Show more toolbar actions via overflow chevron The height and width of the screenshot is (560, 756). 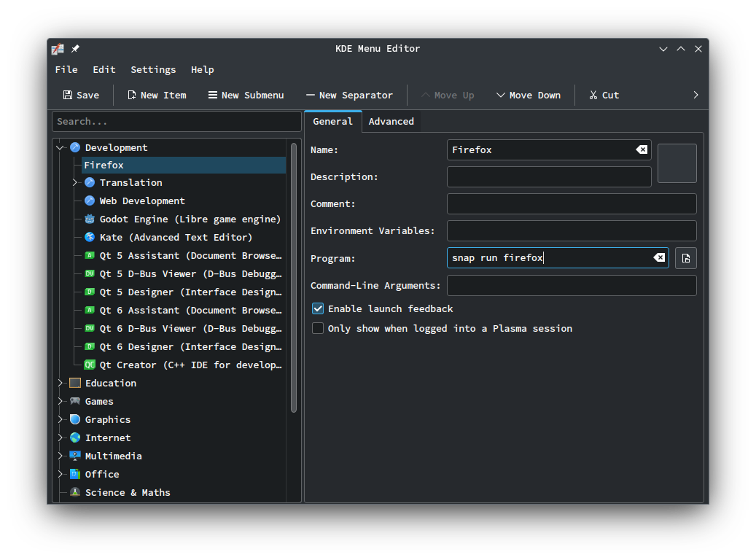695,95
